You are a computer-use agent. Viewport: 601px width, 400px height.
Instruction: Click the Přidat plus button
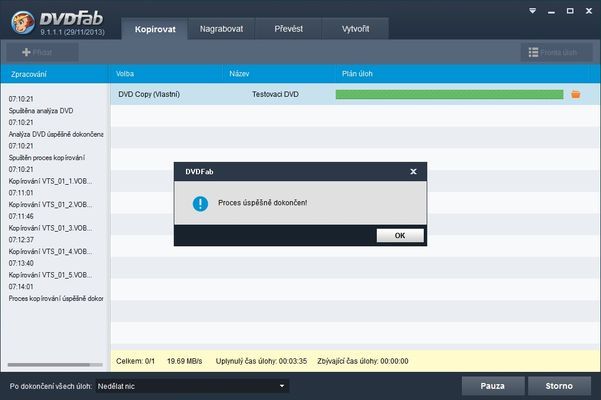pos(42,52)
